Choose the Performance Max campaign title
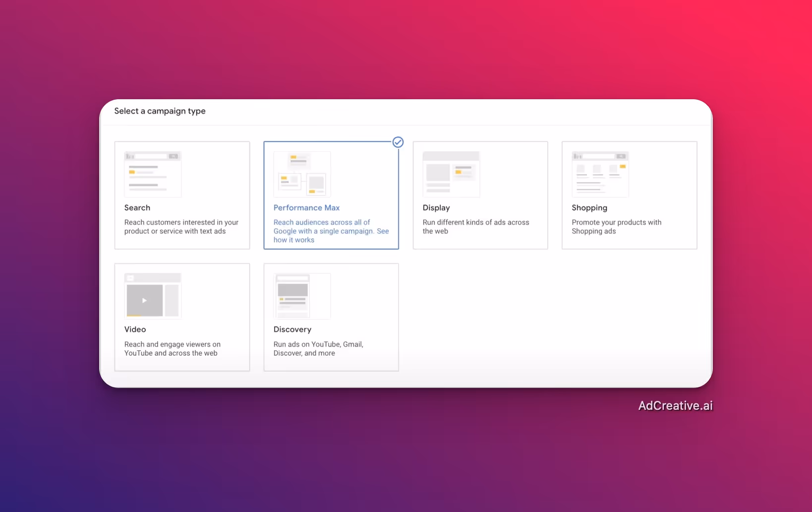Image resolution: width=812 pixels, height=512 pixels. click(306, 208)
